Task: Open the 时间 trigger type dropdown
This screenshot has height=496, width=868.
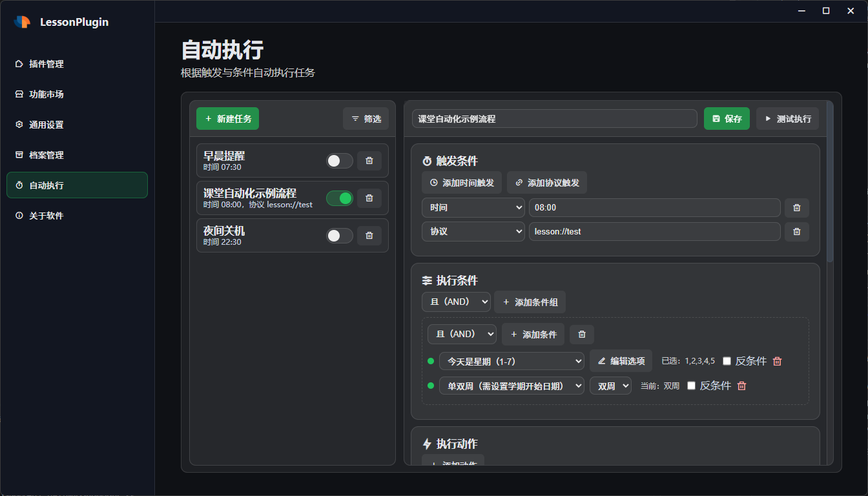Action: pos(473,208)
